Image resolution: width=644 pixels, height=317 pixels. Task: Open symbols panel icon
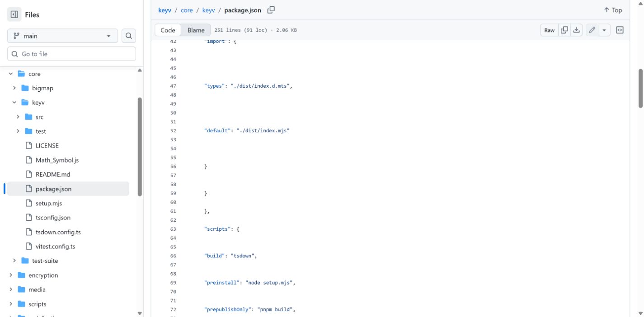(x=620, y=30)
